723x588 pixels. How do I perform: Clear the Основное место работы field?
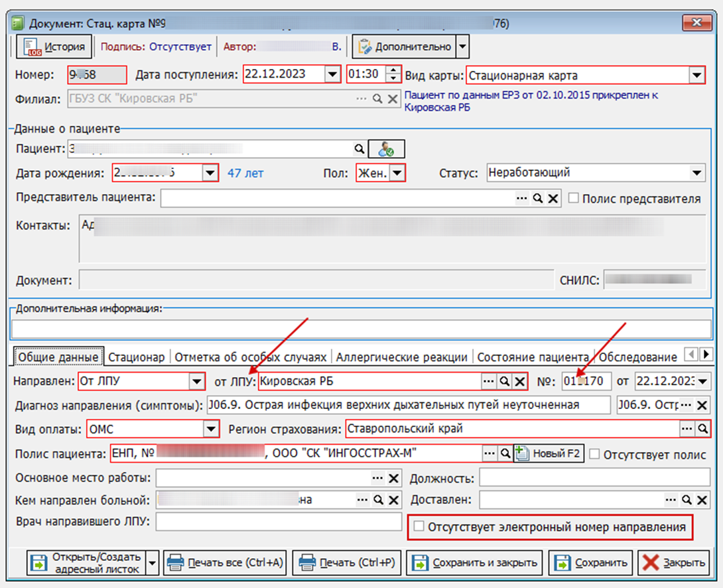click(x=393, y=478)
